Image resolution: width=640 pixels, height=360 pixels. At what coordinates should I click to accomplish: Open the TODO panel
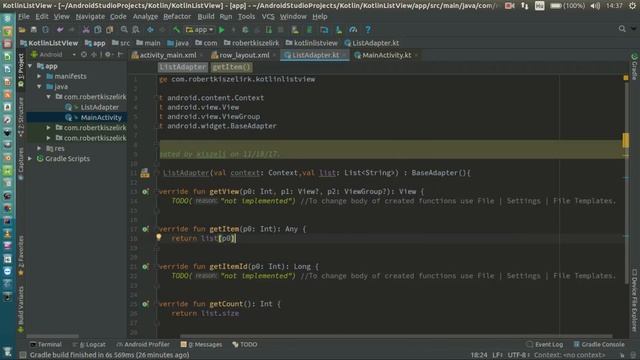click(x=245, y=344)
